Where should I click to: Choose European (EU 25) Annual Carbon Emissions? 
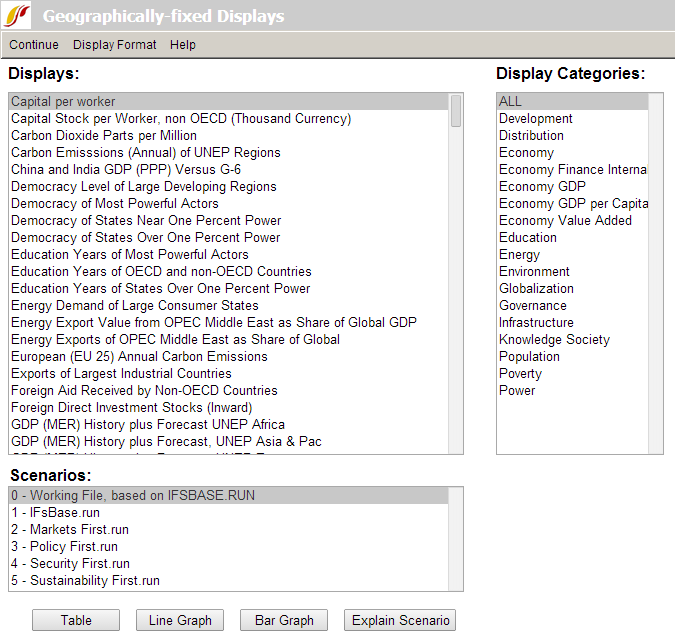pyautogui.click(x=139, y=357)
